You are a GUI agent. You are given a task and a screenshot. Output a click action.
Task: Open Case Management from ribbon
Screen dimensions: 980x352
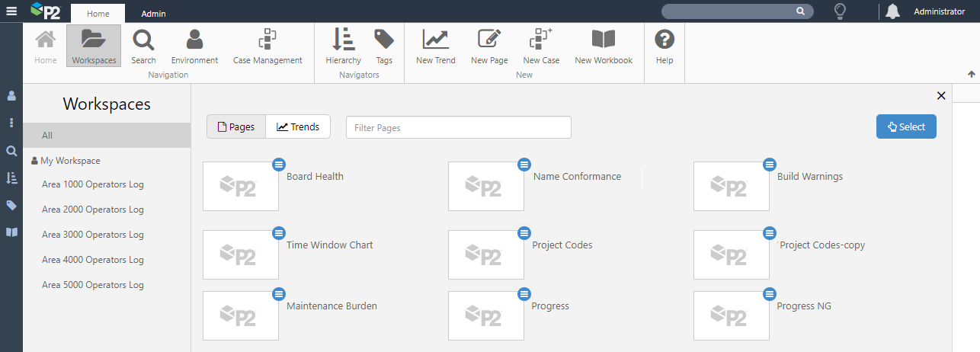pyautogui.click(x=267, y=46)
